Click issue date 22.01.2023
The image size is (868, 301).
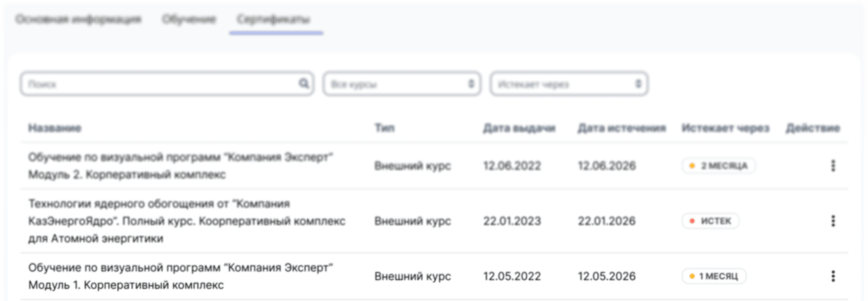click(512, 221)
